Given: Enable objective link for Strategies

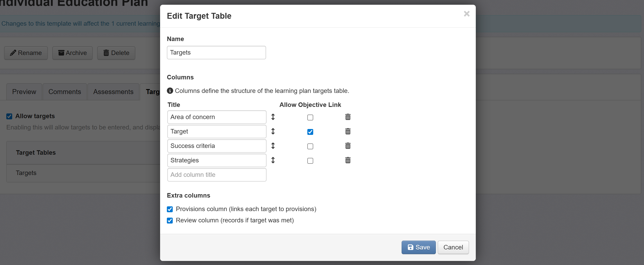Looking at the screenshot, I should tap(310, 161).
